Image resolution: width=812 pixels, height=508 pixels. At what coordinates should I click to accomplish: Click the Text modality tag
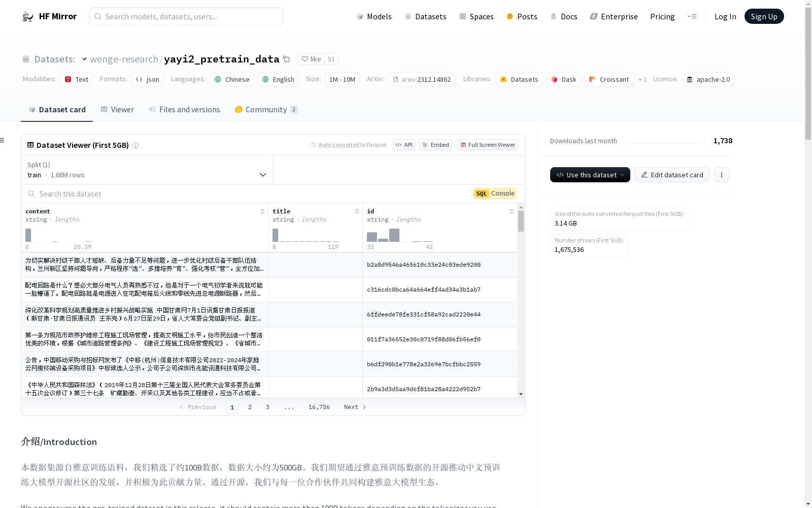coord(77,79)
